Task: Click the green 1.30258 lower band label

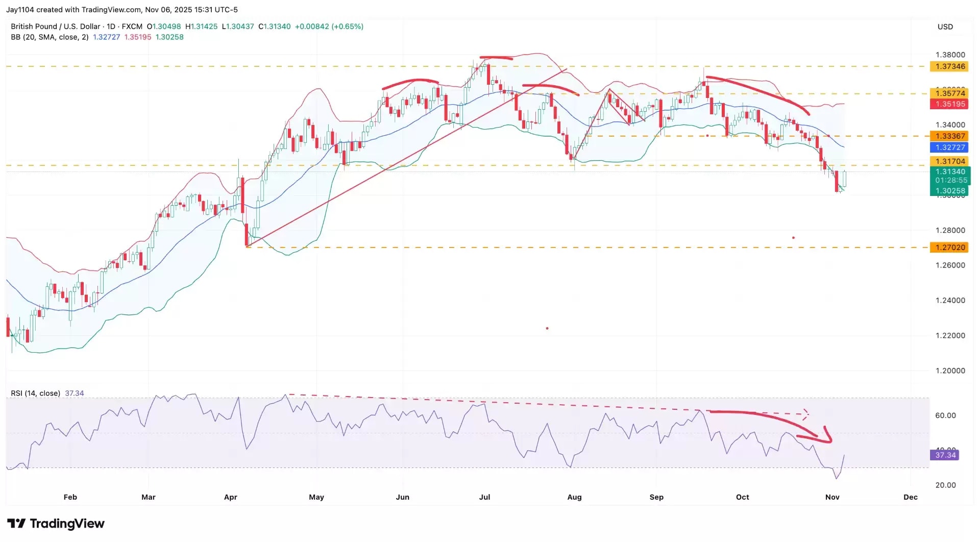Action: 949,191
